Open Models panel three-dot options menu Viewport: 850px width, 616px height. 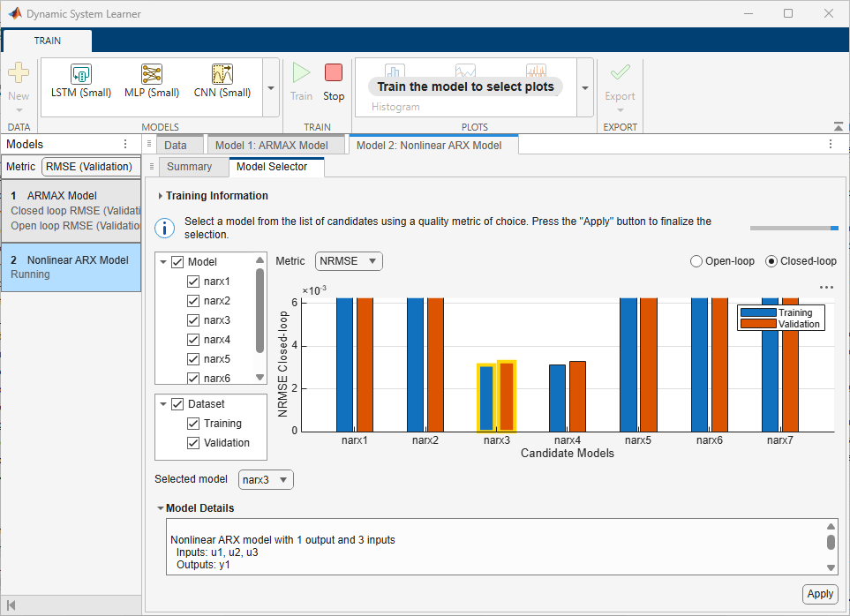coord(125,144)
